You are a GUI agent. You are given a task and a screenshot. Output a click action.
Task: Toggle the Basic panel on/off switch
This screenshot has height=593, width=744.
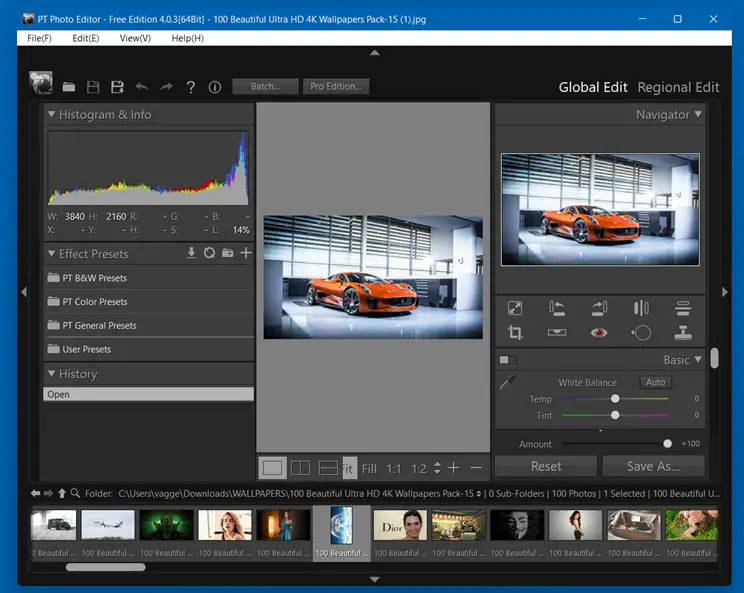508,360
